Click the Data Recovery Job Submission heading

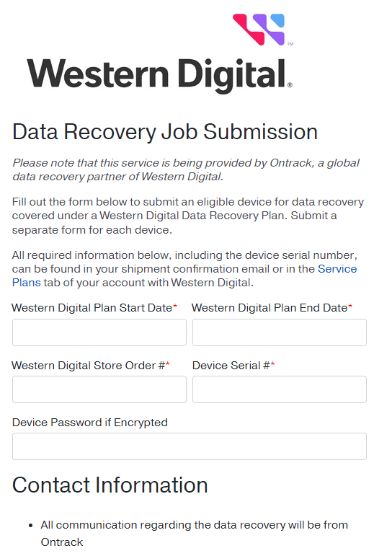165,132
